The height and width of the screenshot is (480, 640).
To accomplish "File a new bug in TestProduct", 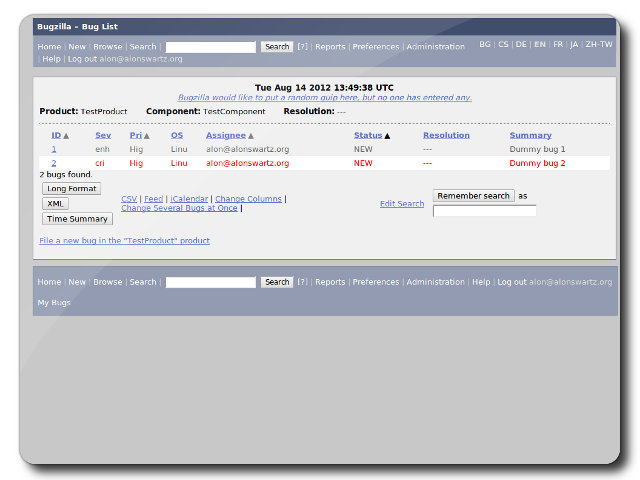I will click(124, 241).
